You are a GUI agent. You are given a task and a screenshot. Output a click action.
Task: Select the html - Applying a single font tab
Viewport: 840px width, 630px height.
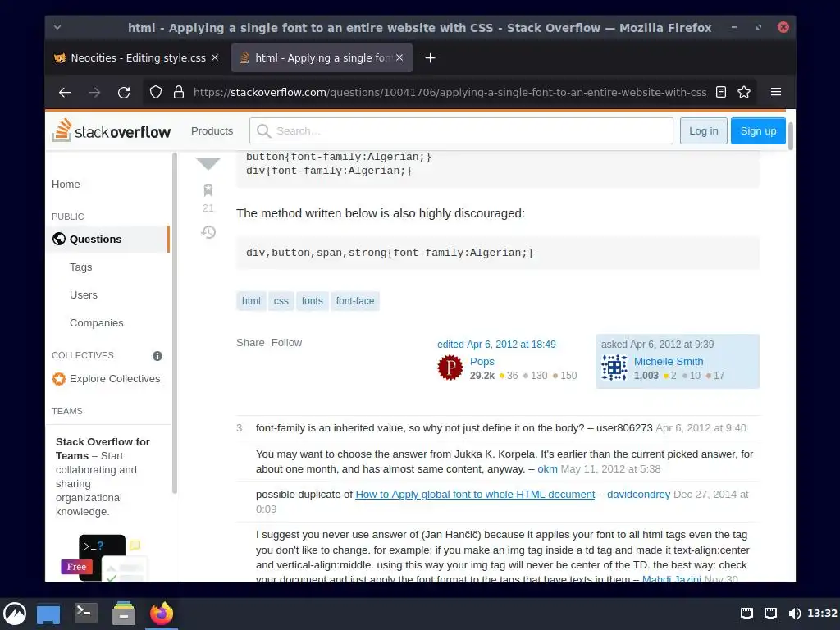322,57
